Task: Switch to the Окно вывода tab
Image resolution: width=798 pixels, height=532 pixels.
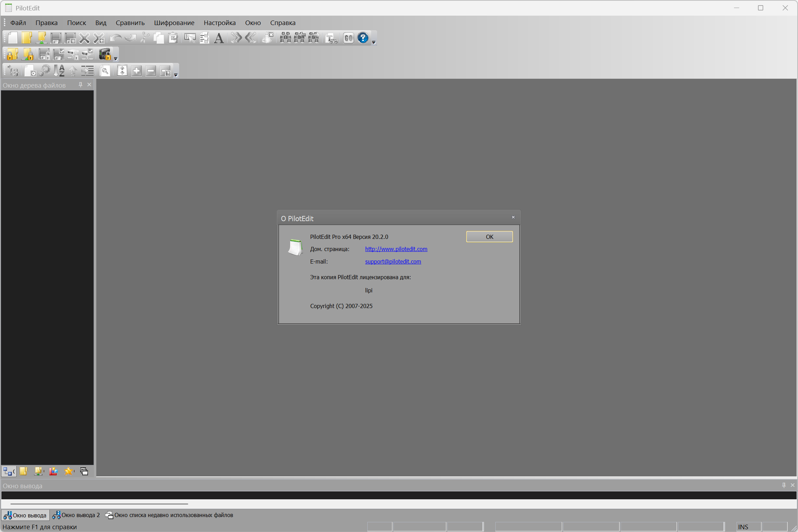Action: (x=25, y=515)
